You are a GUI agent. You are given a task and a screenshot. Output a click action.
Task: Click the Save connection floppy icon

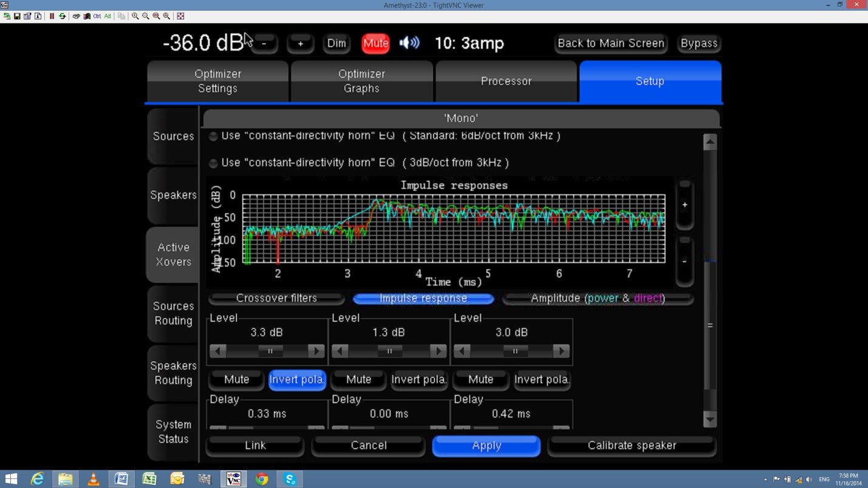point(17,16)
